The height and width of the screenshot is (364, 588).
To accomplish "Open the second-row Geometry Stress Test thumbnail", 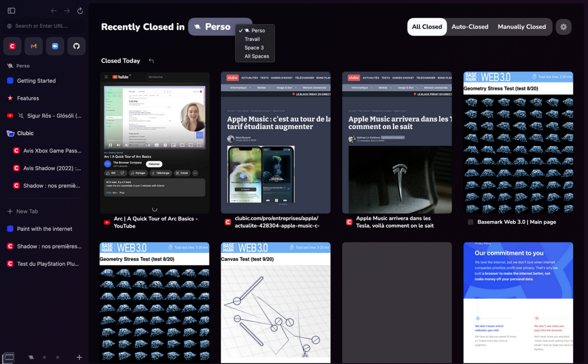I will click(x=155, y=303).
